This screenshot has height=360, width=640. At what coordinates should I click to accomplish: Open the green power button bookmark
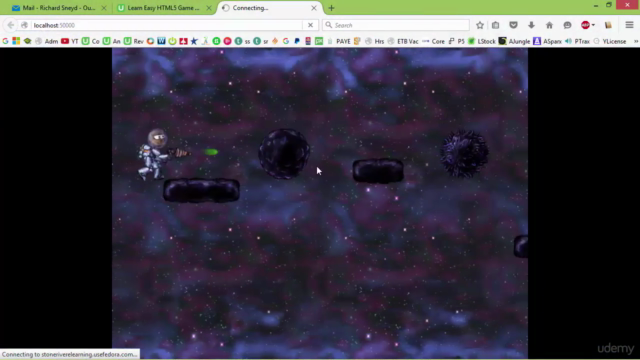[x=172, y=41]
